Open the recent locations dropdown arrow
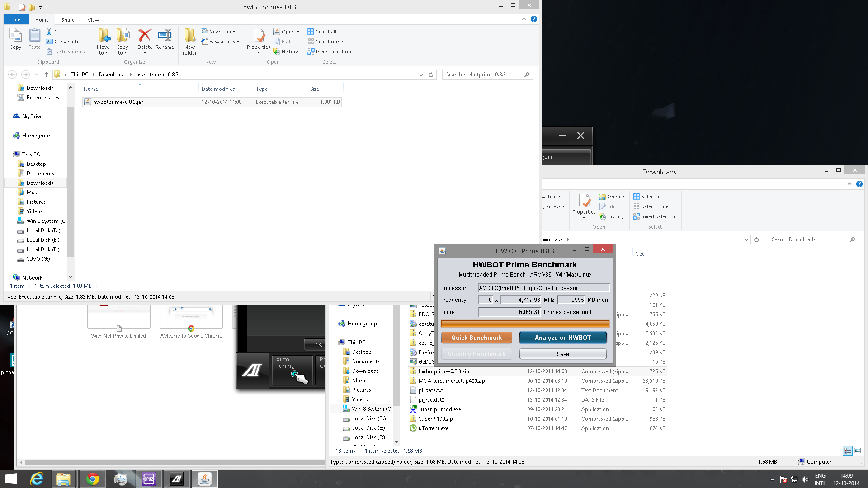Viewport: 868px width, 488px height. coord(36,75)
